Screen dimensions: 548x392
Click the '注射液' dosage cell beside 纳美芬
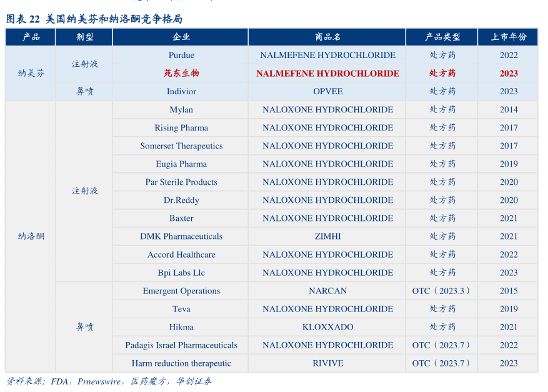(x=84, y=64)
